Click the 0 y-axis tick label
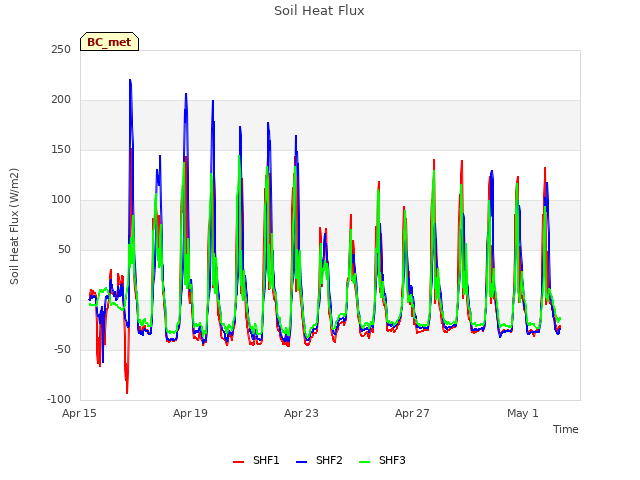Screen dimensions: 640x480 [68, 300]
